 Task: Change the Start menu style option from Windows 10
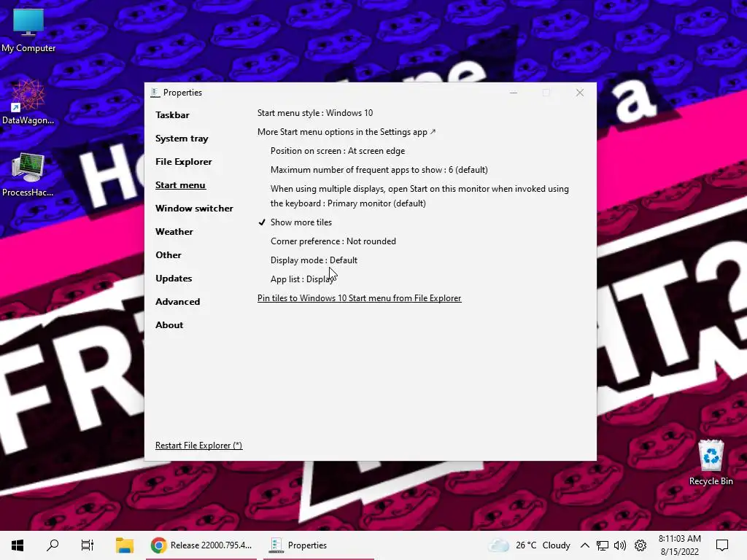[x=315, y=113]
